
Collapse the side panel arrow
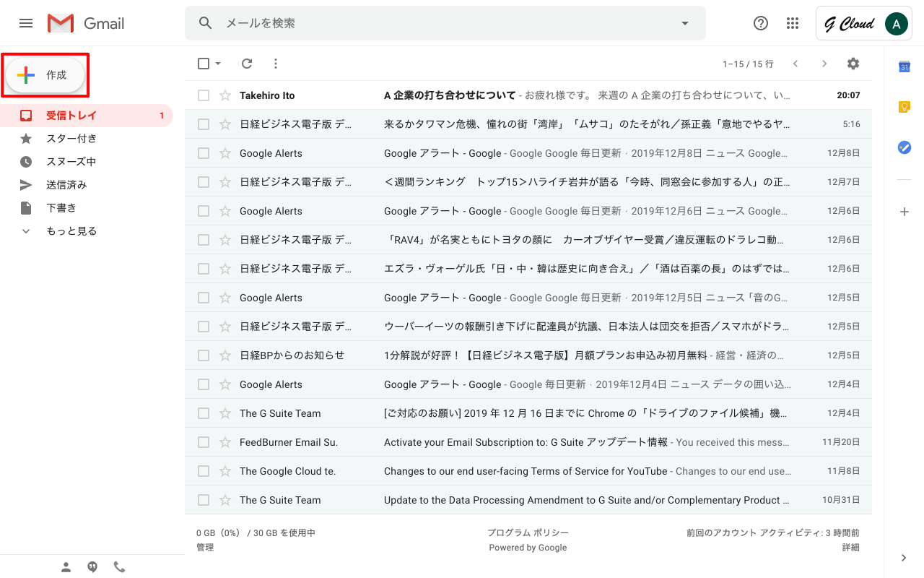coord(905,558)
